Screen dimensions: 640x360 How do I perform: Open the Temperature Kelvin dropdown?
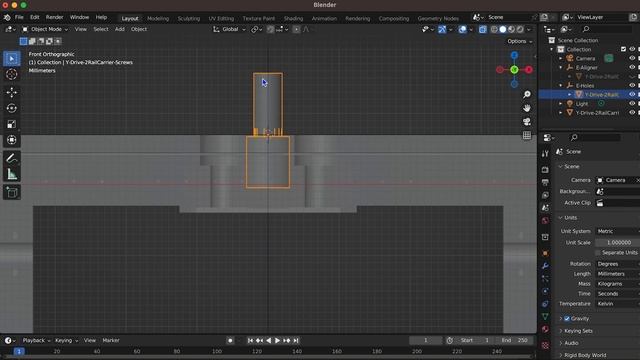[617, 304]
